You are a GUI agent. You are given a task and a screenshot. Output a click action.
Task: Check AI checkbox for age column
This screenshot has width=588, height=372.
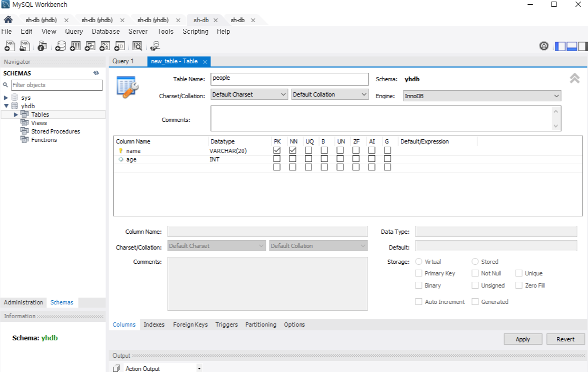click(372, 159)
